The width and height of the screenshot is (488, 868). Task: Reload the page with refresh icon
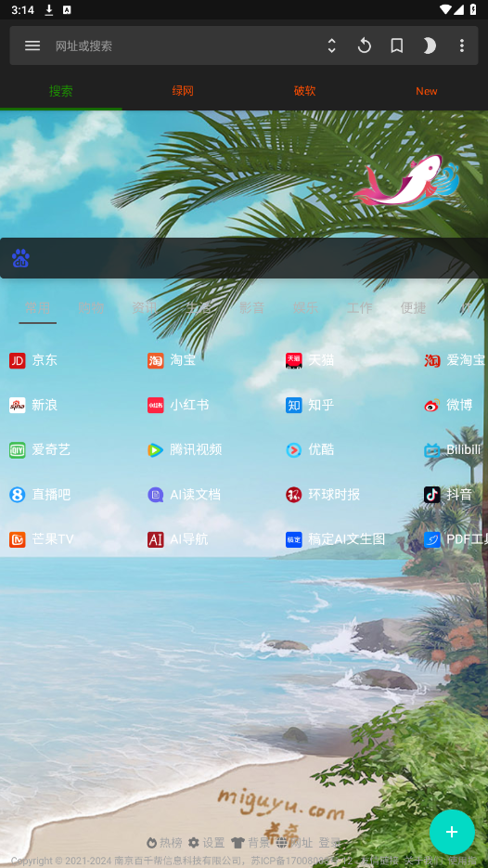[364, 45]
